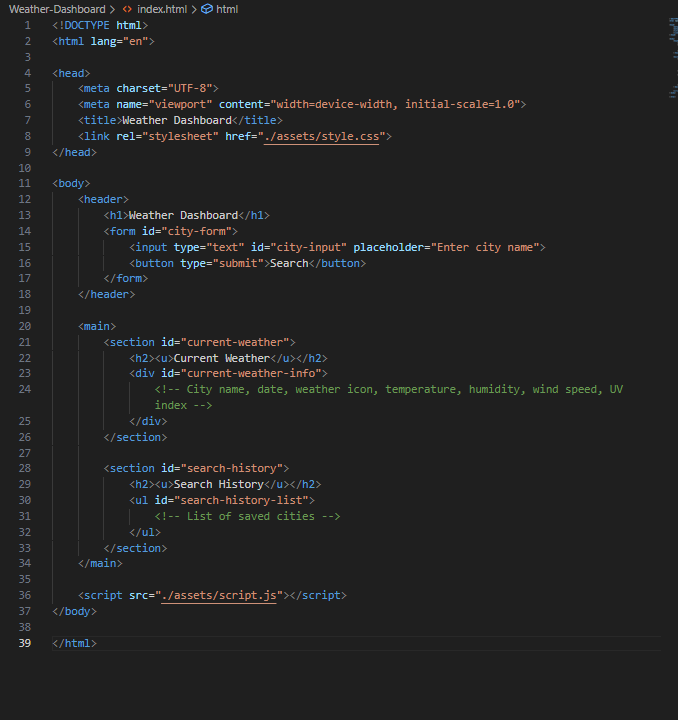Screen dimensions: 678x720
Task: Click line number 28 in the gutter
Action: 25,468
